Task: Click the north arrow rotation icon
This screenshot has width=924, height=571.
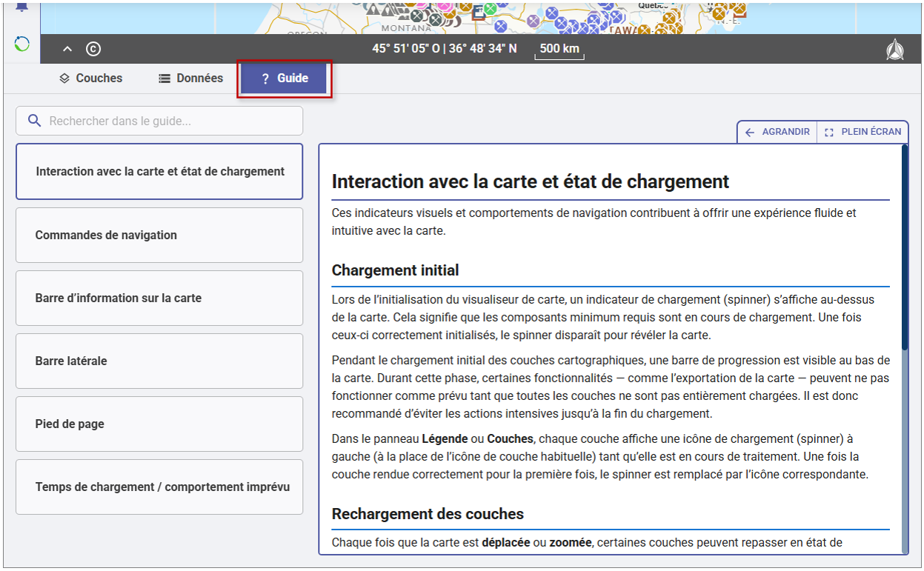Action: click(895, 49)
